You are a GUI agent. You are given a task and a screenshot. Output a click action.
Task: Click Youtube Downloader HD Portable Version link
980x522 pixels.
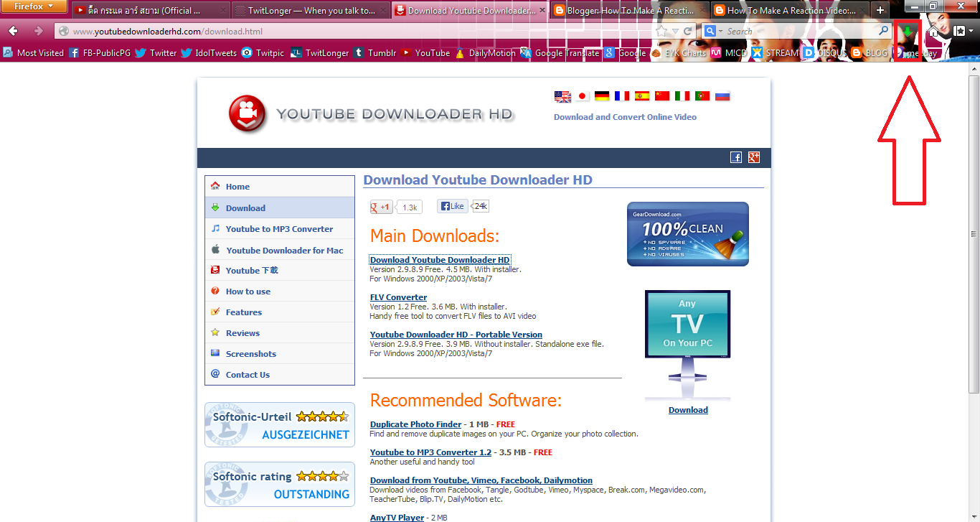click(x=456, y=335)
